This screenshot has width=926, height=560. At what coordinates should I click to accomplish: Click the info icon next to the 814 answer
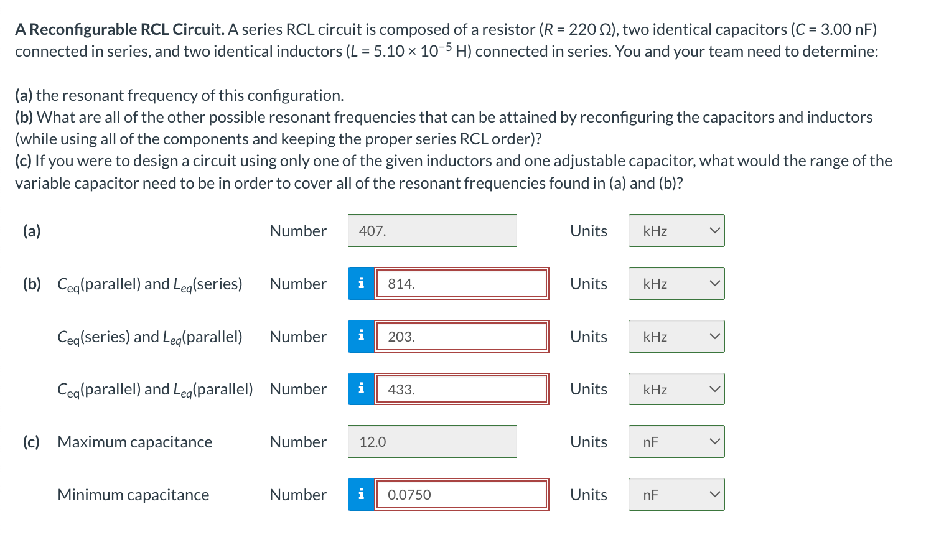tap(361, 284)
